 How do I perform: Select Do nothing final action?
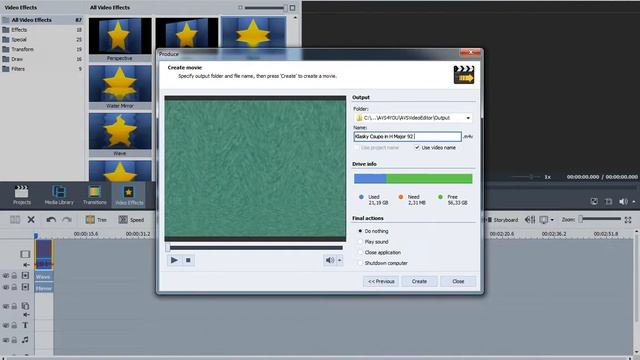tap(360, 231)
